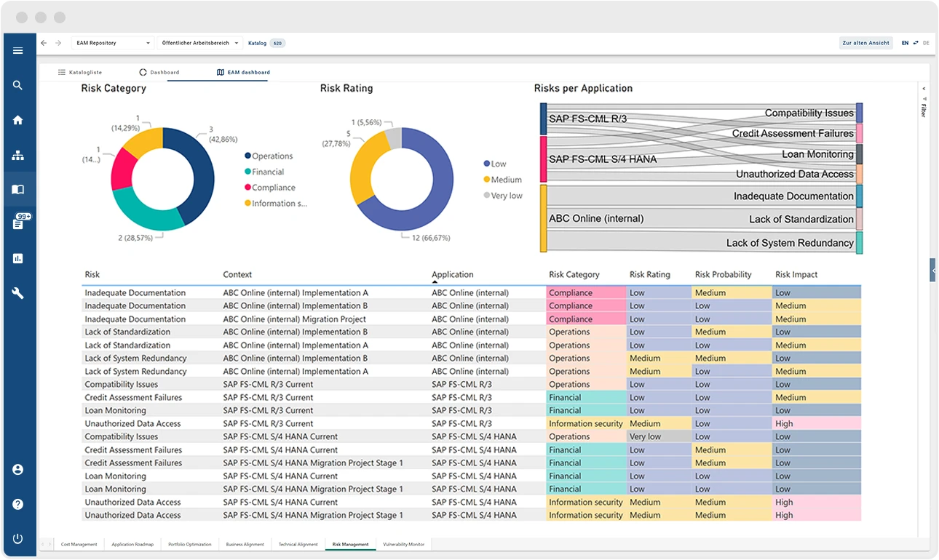The image size is (939, 560).
Task: Sort by the Risk column header
Action: (92, 275)
